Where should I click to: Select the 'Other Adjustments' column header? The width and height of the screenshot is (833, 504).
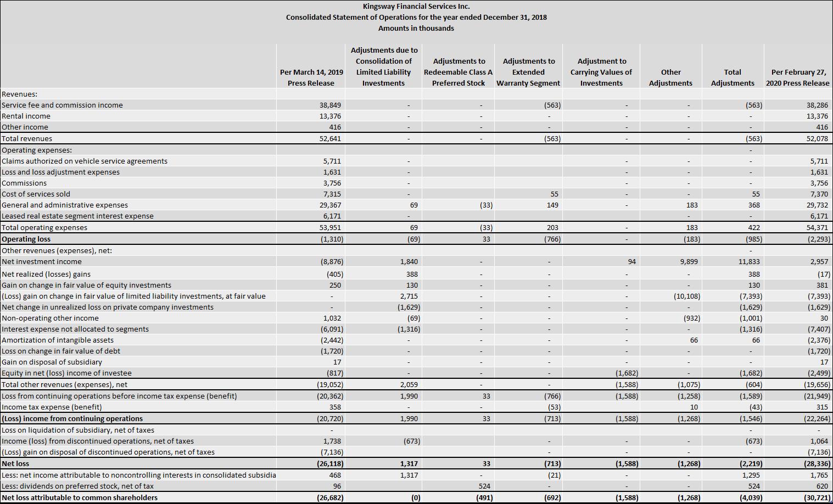click(x=670, y=77)
